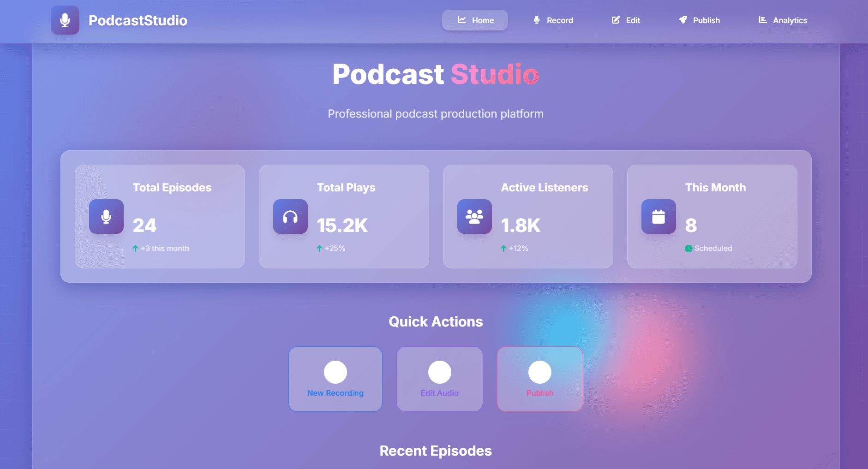Open Edit Audio quick action
868x469 pixels.
coord(439,379)
